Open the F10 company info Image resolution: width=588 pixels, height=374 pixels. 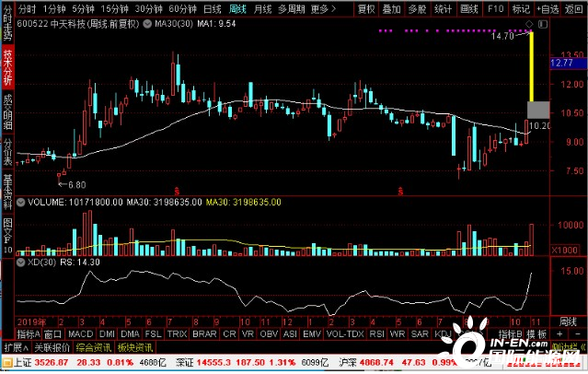click(x=495, y=7)
